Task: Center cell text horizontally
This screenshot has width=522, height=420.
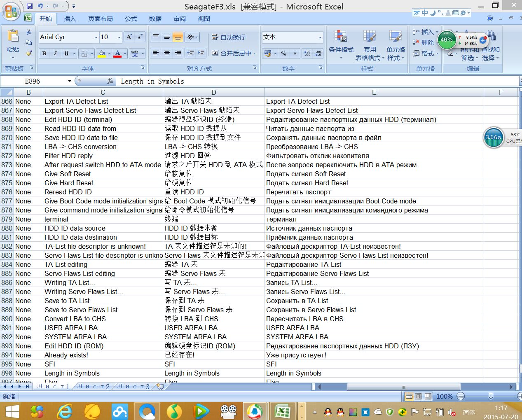Action: (167, 53)
